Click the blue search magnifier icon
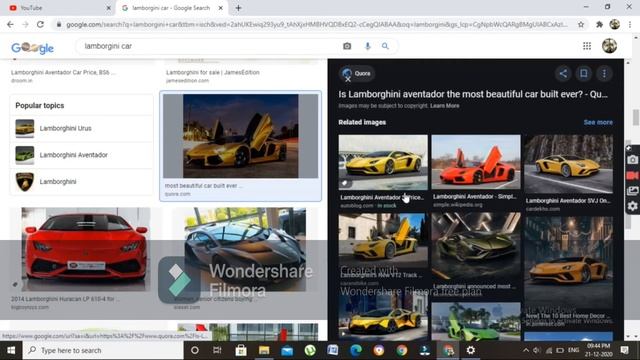 pos(385,46)
